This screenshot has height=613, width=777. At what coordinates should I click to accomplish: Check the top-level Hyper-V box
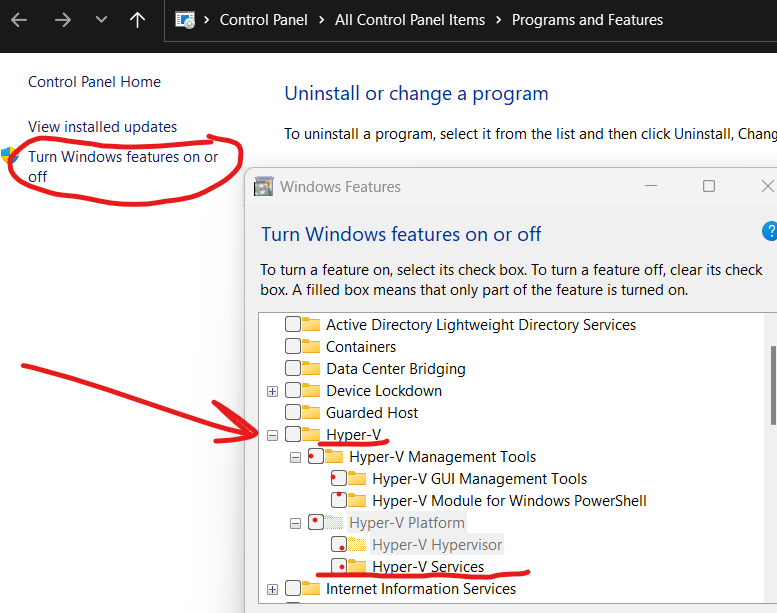293,434
